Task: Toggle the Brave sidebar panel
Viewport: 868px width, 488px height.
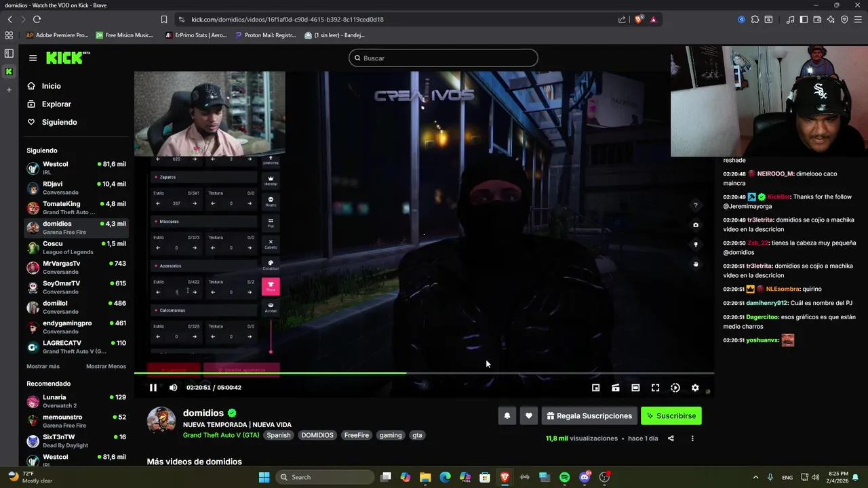Action: pos(804,20)
